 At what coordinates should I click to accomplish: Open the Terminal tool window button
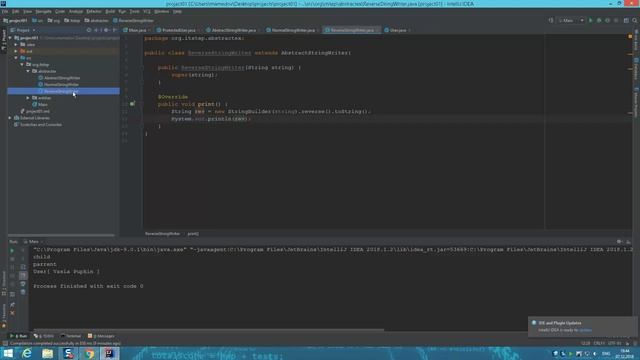tap(71, 336)
